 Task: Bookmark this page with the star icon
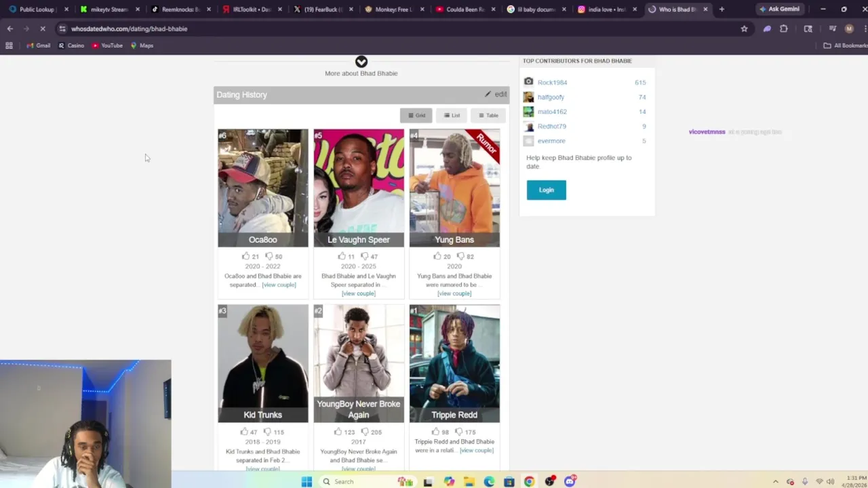[x=744, y=28]
